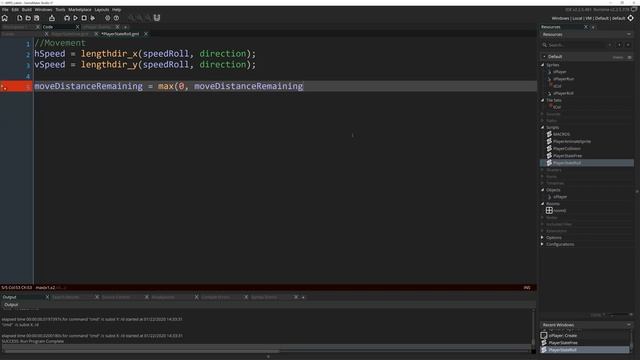Select sPlayerRoll sprite in resource tree
640x360 pixels.
pyautogui.click(x=563, y=93)
